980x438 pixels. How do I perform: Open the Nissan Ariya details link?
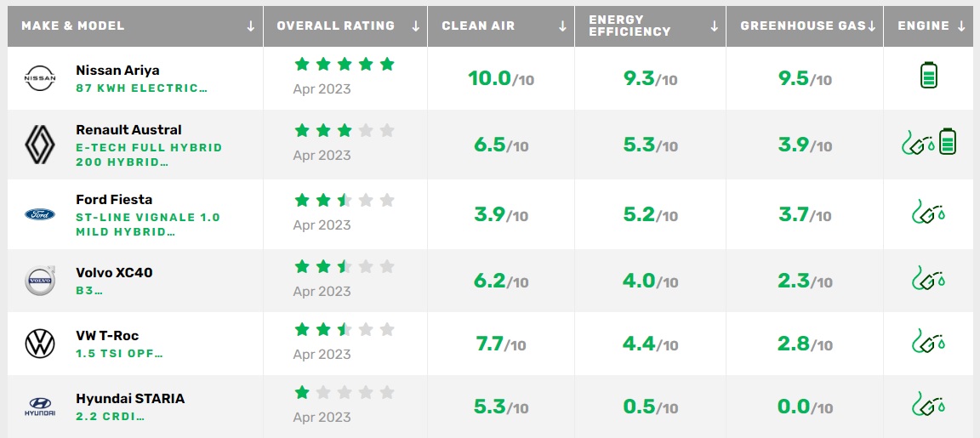point(117,71)
